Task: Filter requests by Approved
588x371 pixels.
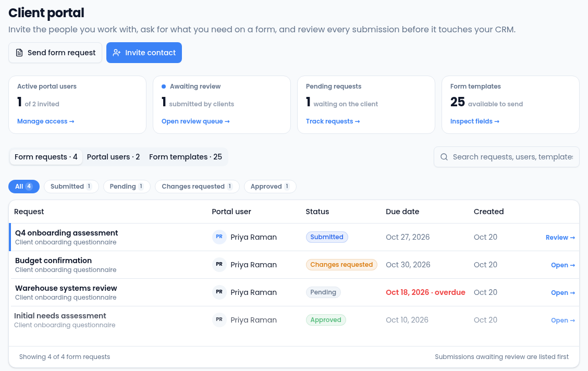Action: [270, 187]
